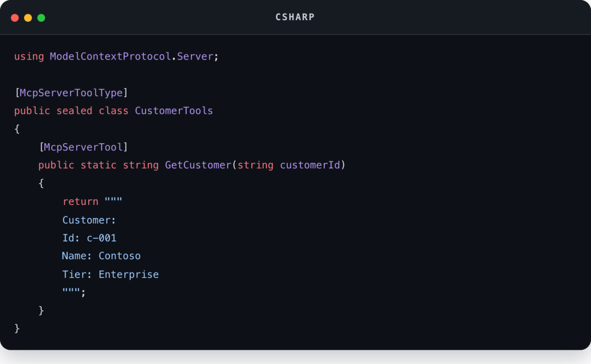Click the 'static' keyword

(99, 165)
